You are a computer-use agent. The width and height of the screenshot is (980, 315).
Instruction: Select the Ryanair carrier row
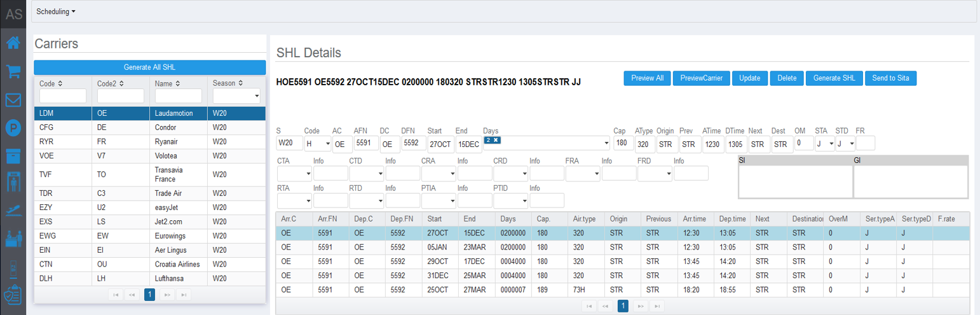149,141
